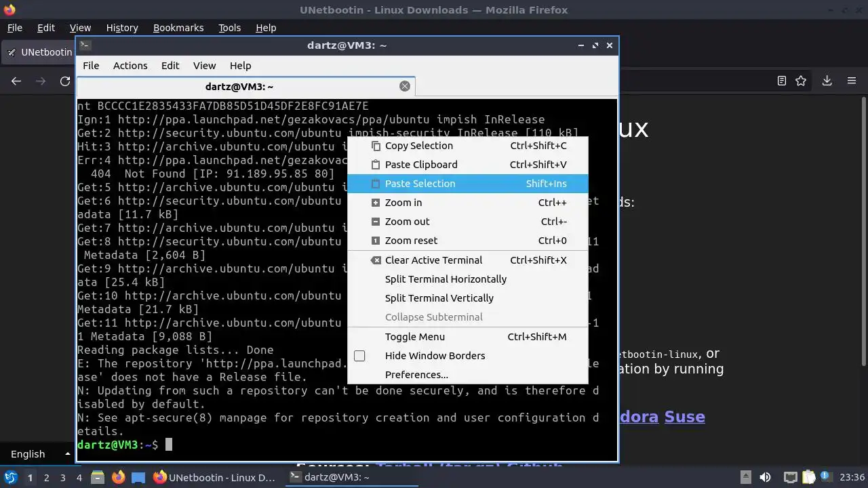The width and height of the screenshot is (868, 488).
Task: Open the Firefox hamburger application menu
Action: point(852,81)
